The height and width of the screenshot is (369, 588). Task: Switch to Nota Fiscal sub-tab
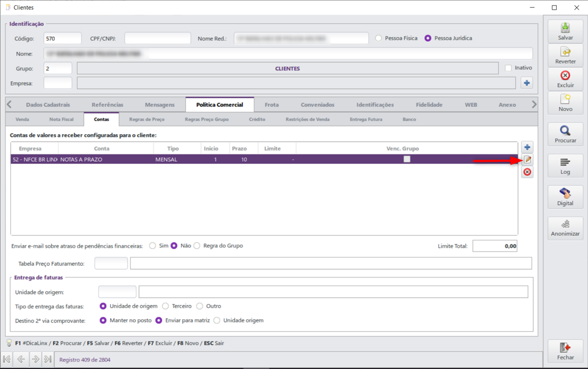[x=62, y=119]
